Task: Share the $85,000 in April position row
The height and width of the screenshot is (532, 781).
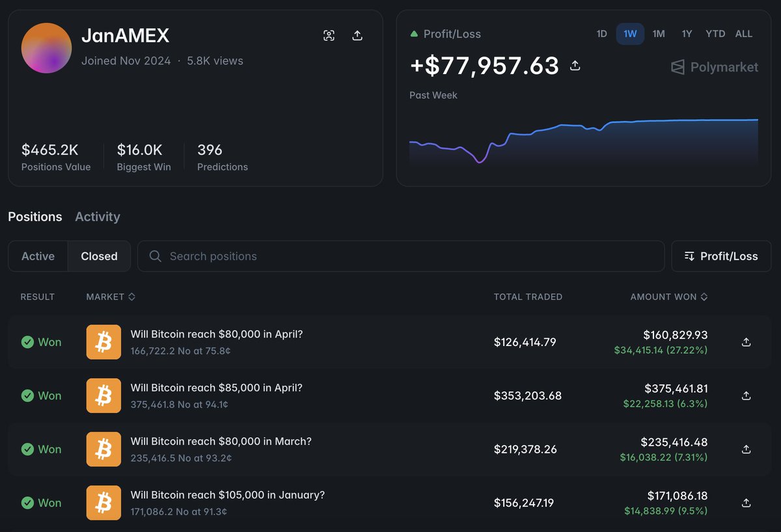Action: pos(747,395)
